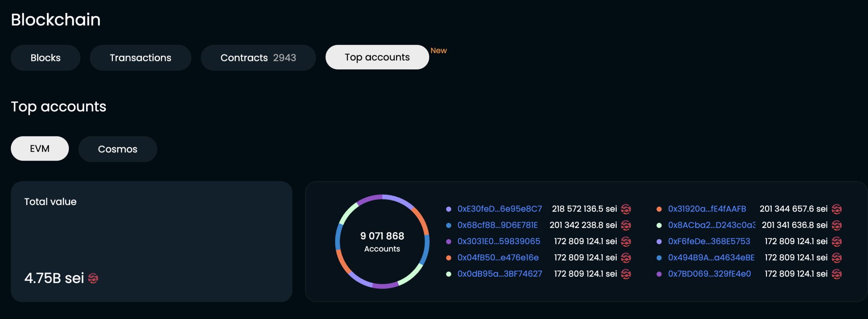Open the Blocks tab

click(x=45, y=58)
